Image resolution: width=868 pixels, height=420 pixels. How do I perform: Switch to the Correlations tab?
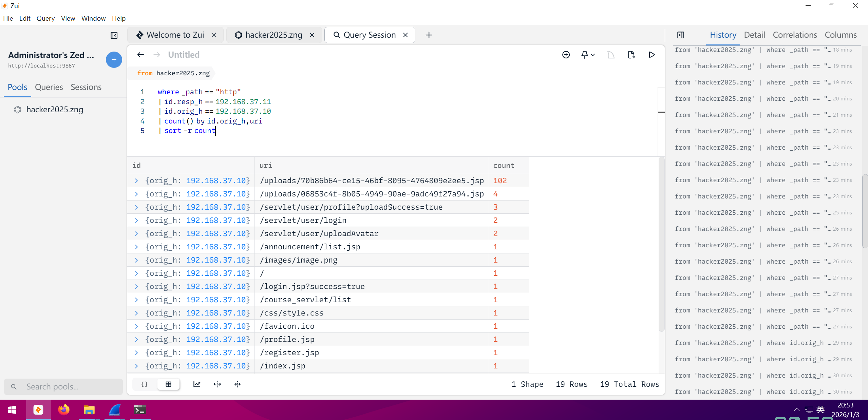pos(795,35)
